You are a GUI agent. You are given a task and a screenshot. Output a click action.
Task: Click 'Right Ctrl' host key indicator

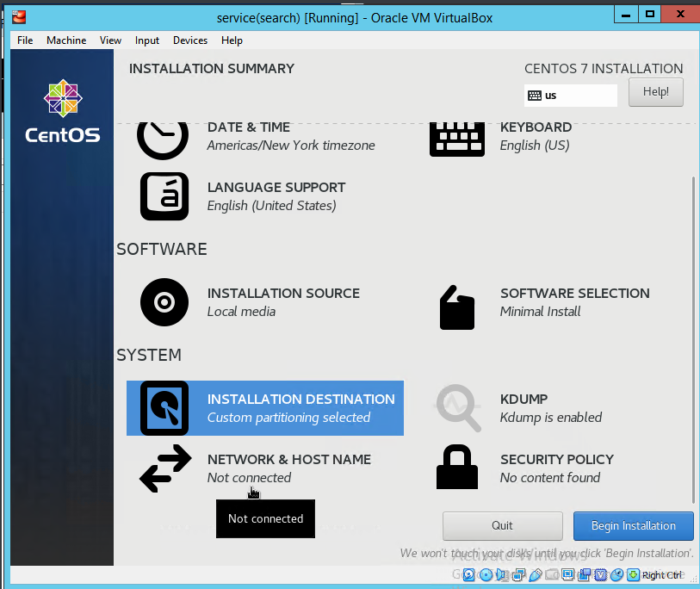[x=661, y=575]
